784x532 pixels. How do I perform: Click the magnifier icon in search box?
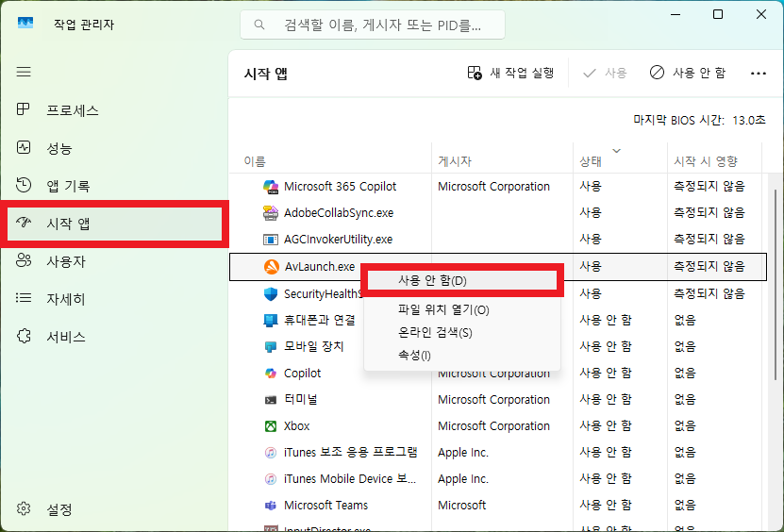(259, 25)
